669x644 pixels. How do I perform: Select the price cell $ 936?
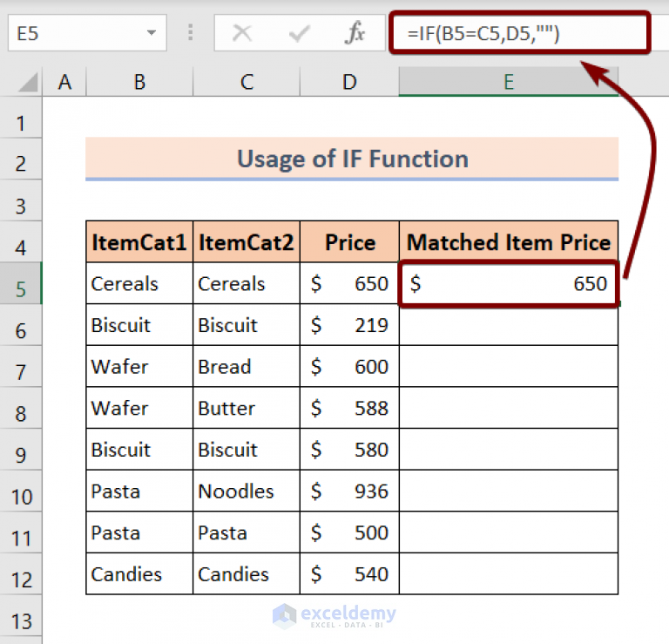click(350, 491)
